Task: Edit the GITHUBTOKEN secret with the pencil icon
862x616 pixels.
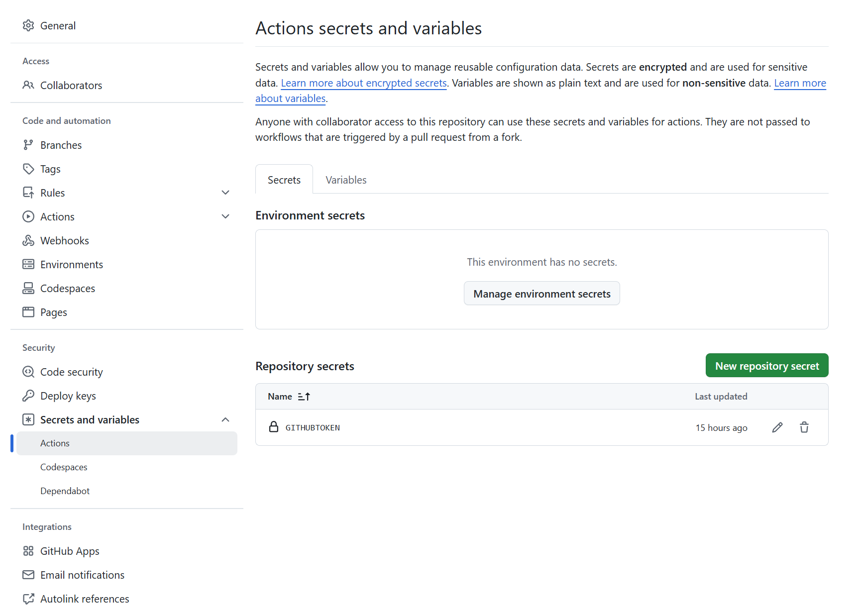Action: (777, 427)
